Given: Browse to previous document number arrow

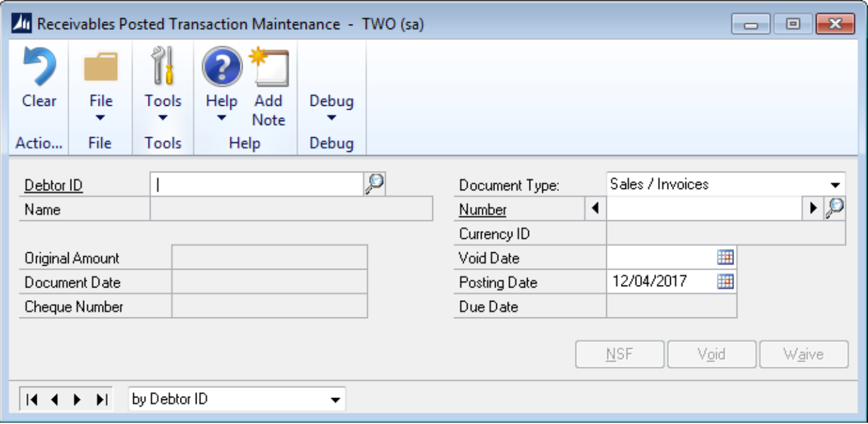Looking at the screenshot, I should 595,209.
